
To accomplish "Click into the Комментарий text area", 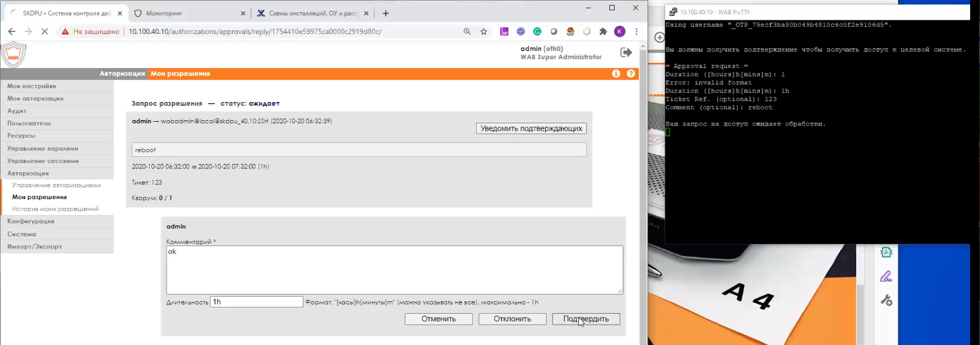I will click(x=394, y=270).
